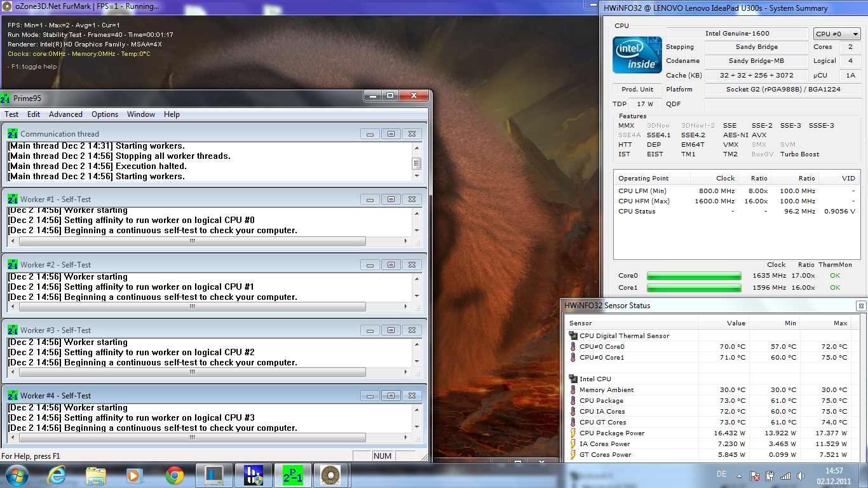This screenshot has height=488, width=868.
Task: Click the power plug tray icon
Action: pos(770,475)
